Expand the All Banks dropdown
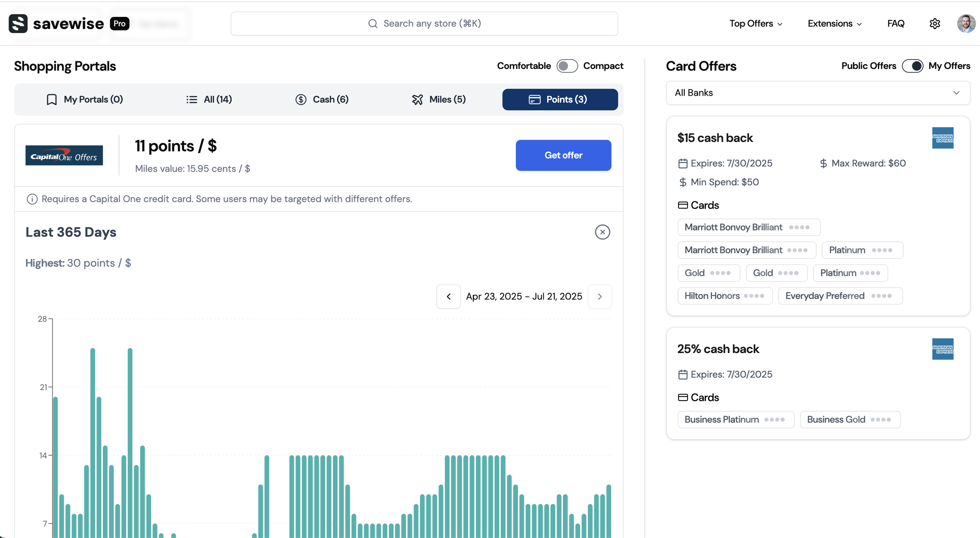This screenshot has height=538, width=980. point(818,93)
